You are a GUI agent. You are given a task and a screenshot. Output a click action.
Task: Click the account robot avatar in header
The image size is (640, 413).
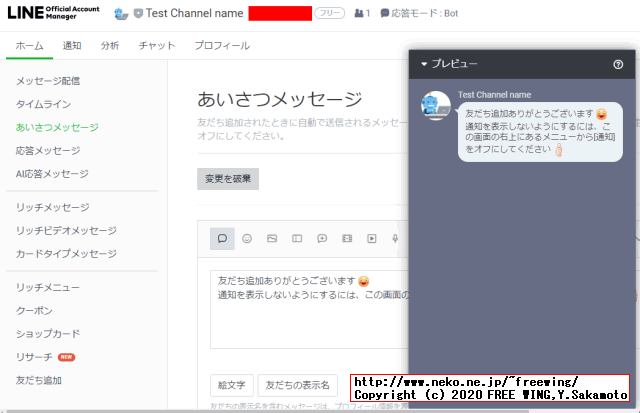(121, 13)
